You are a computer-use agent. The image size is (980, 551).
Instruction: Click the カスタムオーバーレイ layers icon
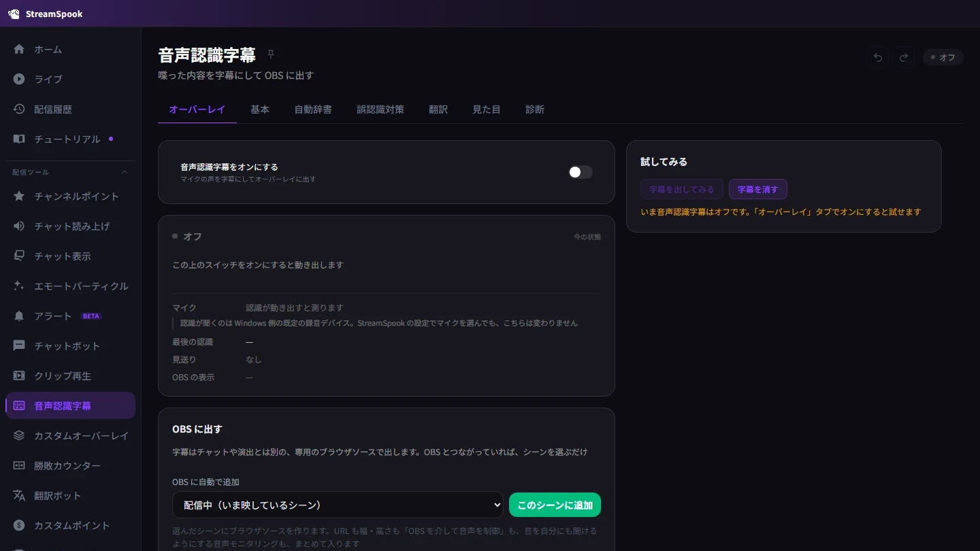click(19, 435)
